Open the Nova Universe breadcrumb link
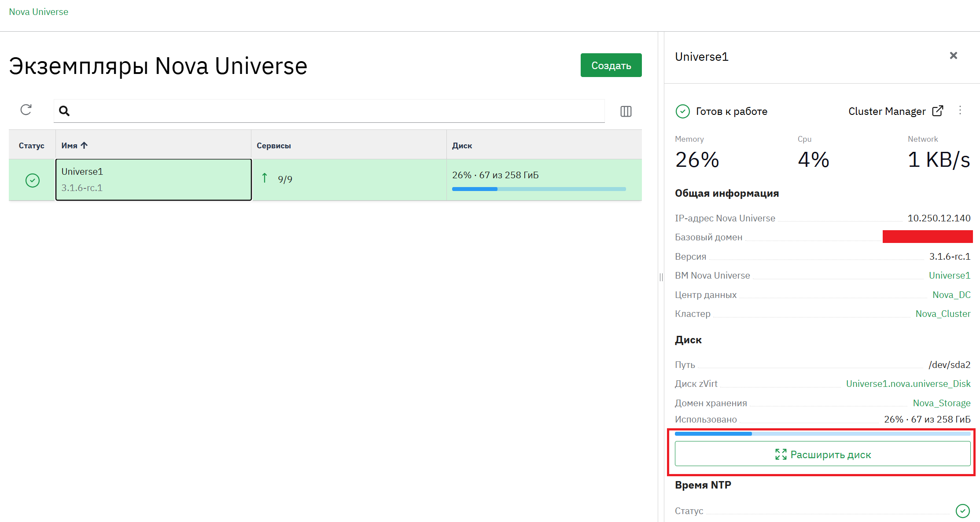Screen dimensions: 980x522 39,12
